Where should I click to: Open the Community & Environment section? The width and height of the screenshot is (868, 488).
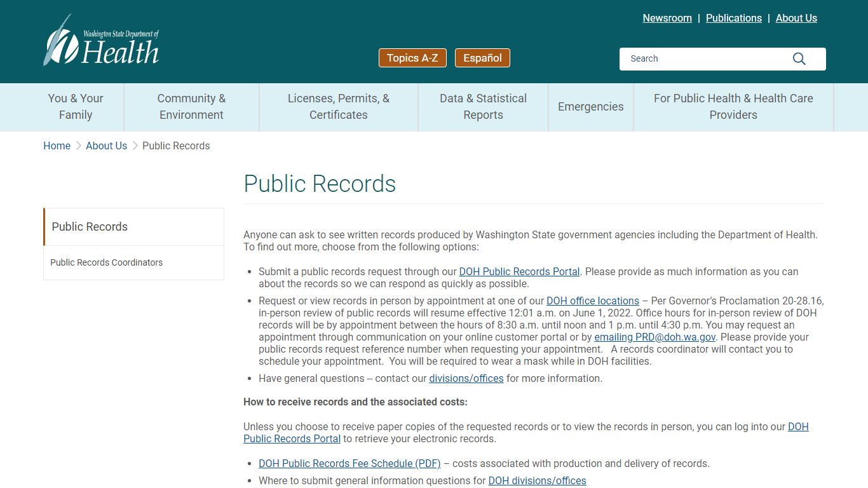[x=191, y=107]
